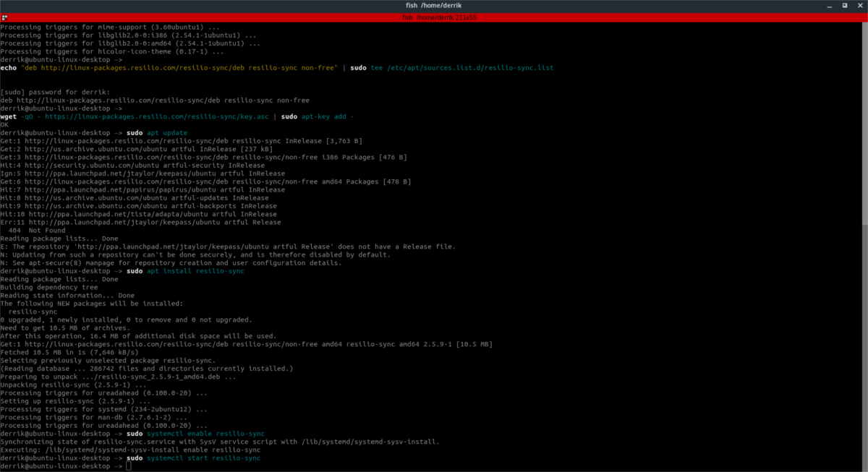The image size is (868, 472).
Task: Click the 'Hit:4' artful-security InRelease line
Action: pos(134,165)
